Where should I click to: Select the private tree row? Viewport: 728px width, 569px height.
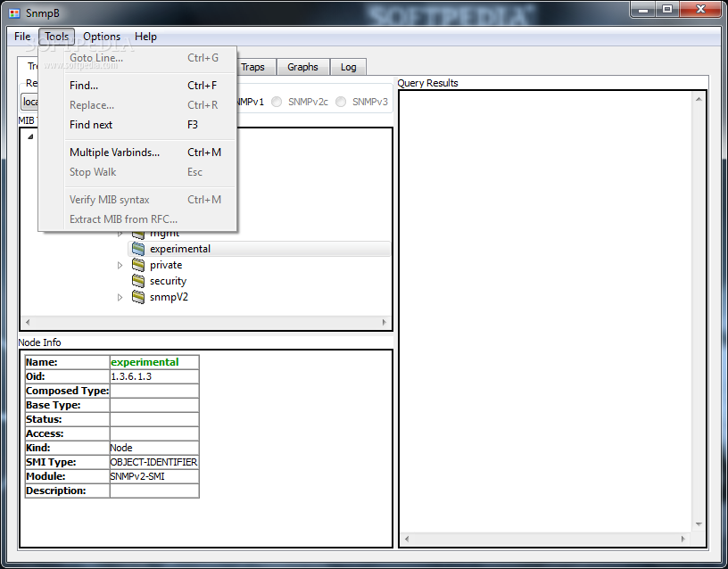coord(166,265)
